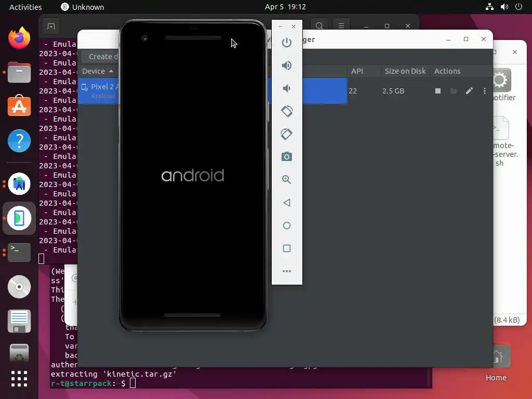Open Unknown app menu in top bar

click(83, 7)
